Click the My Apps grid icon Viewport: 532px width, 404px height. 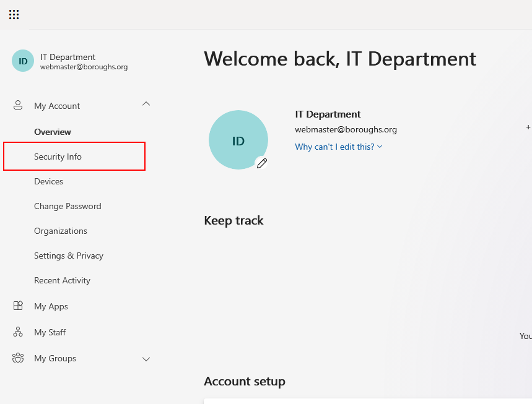click(x=18, y=306)
